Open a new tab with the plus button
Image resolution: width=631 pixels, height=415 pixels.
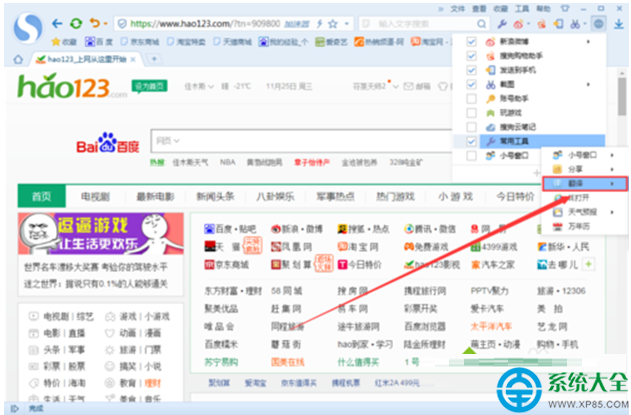155,60
